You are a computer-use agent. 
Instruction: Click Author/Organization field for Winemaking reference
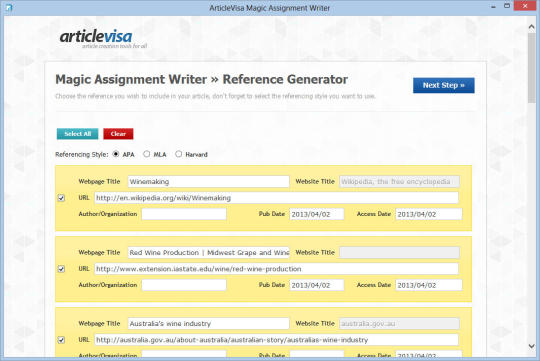[x=184, y=214]
